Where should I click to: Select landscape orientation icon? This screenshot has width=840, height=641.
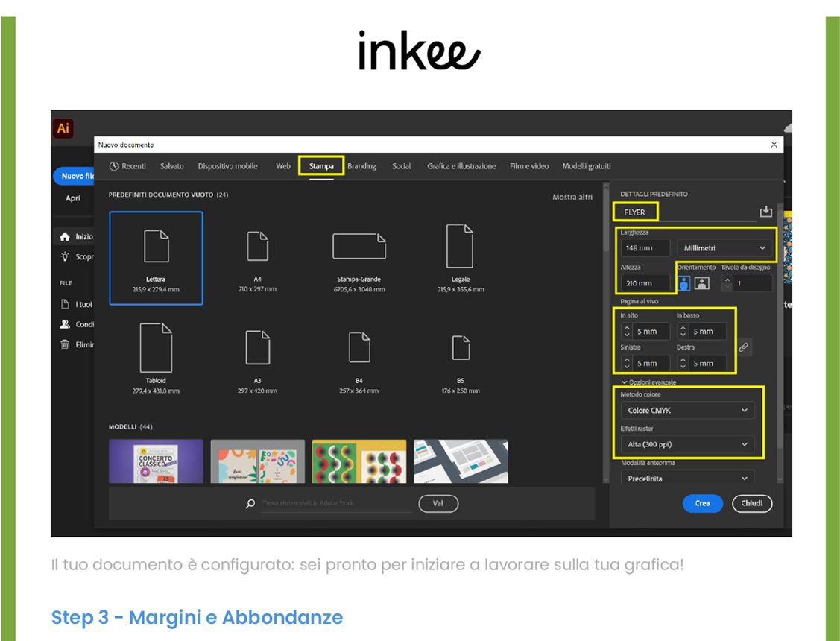[x=702, y=283]
